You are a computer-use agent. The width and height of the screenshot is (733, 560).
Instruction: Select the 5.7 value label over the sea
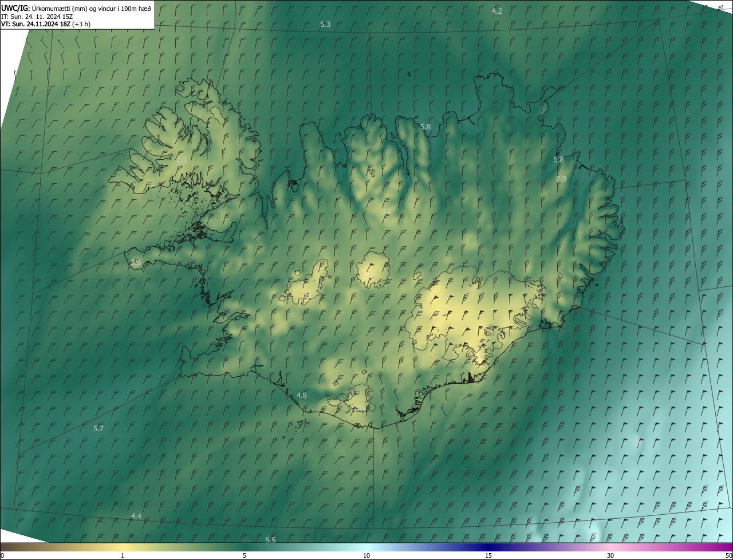98,429
